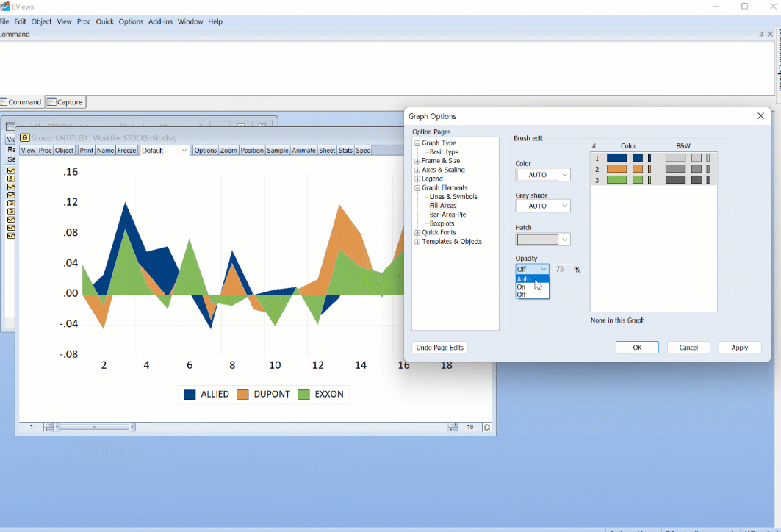The height and width of the screenshot is (532, 781).
Task: Click the left sample-swap arrows icon below graph
Action: click(x=48, y=427)
